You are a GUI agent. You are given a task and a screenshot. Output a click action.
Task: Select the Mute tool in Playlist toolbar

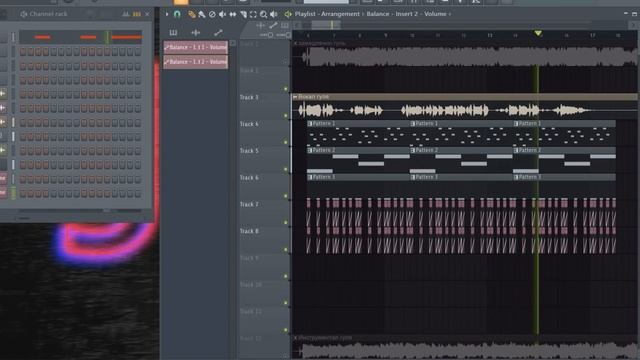pos(222,15)
